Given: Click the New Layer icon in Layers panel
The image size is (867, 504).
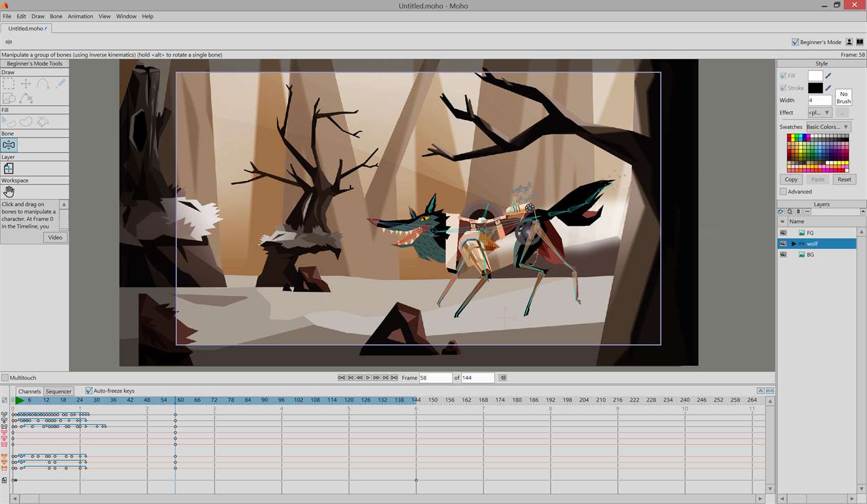Looking at the screenshot, I should click(x=781, y=212).
